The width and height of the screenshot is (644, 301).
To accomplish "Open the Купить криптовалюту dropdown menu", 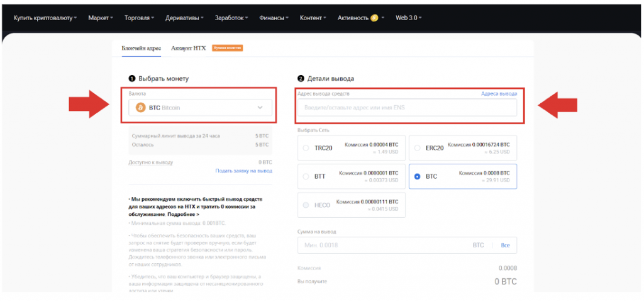I will pyautogui.click(x=45, y=18).
